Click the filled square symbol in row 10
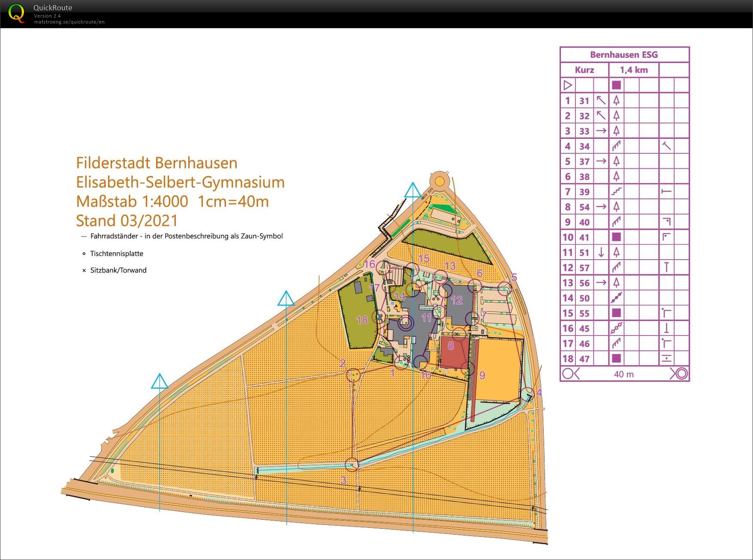The image size is (753, 560). click(616, 237)
